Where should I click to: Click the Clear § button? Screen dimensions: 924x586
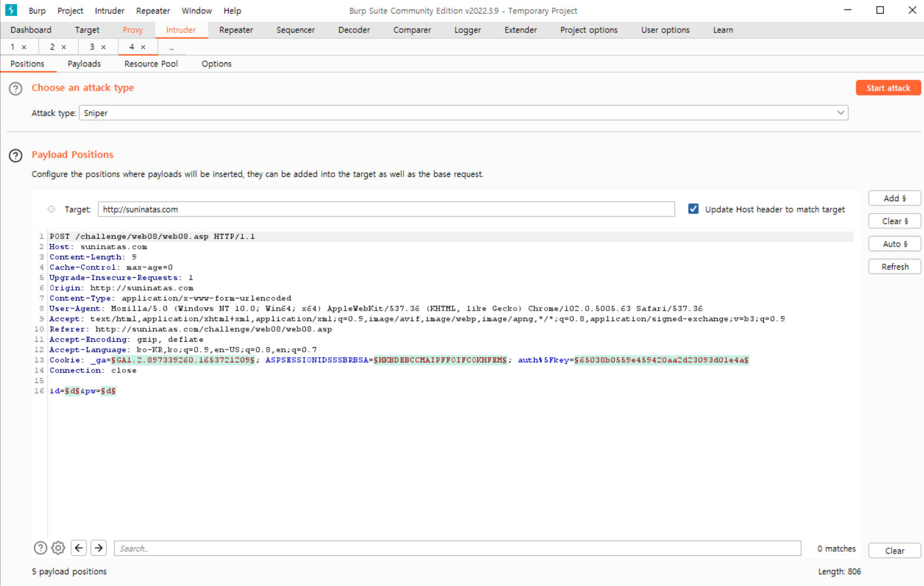[895, 221]
